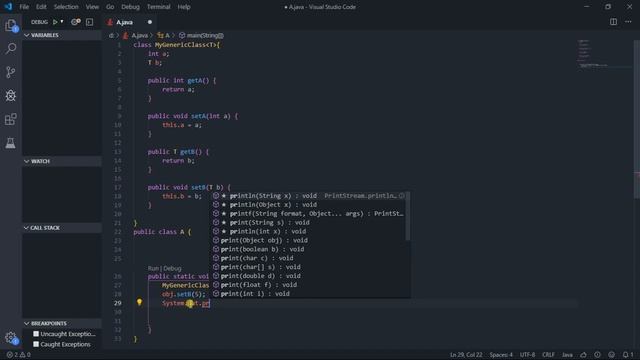
Task: Toggle Caught Exceptions breakpoint checkbox
Action: (x=36, y=344)
